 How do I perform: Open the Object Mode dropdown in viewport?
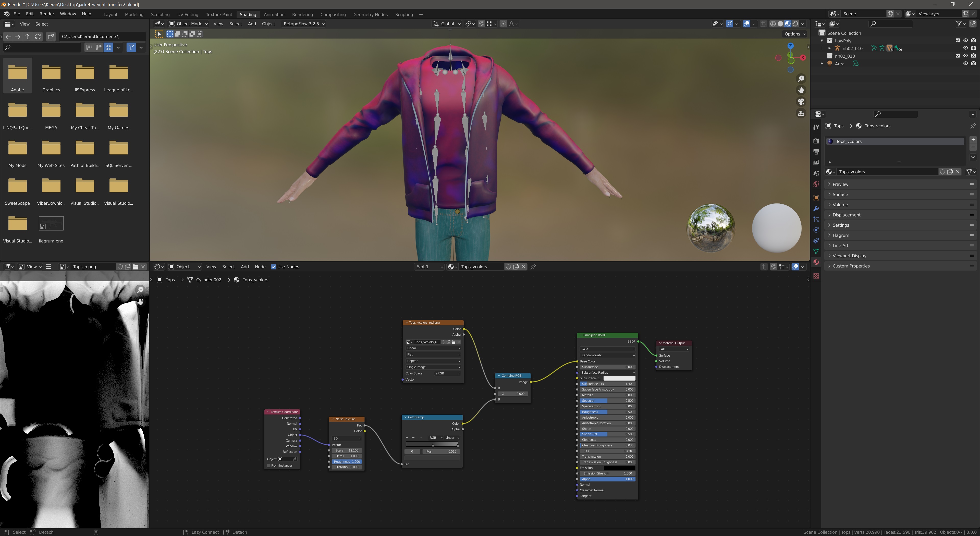pyautogui.click(x=188, y=23)
